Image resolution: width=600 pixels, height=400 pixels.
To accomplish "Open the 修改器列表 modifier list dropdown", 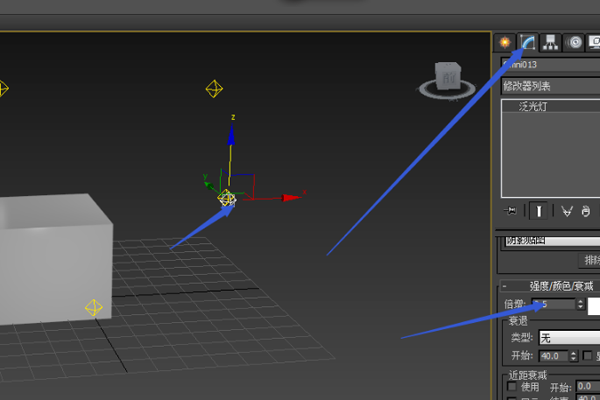I will click(551, 86).
